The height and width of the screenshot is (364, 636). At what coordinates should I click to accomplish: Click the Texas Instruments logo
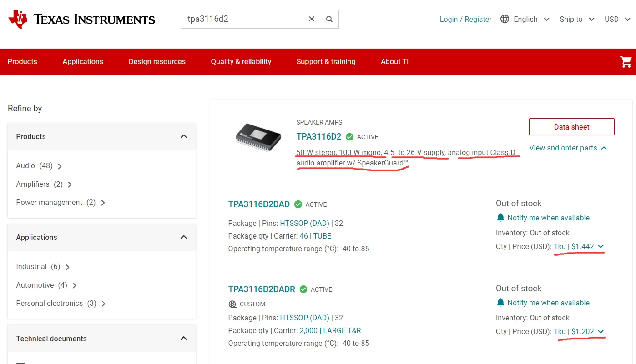point(82,19)
